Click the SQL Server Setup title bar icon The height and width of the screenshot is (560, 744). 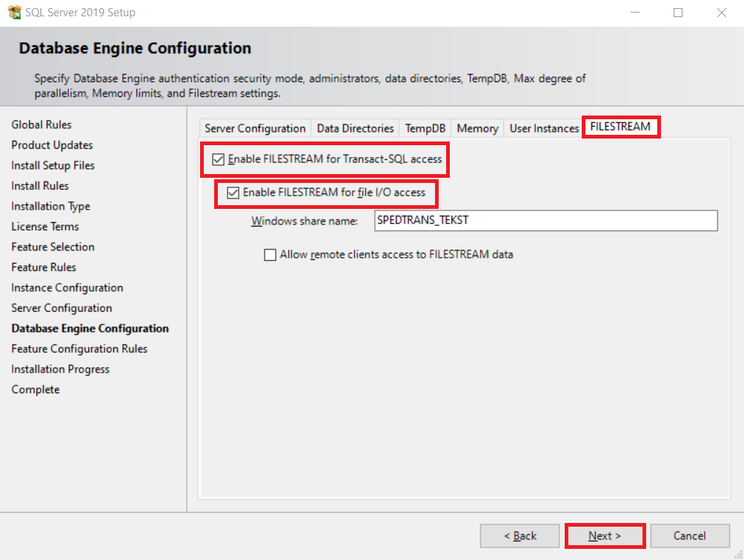14,13
